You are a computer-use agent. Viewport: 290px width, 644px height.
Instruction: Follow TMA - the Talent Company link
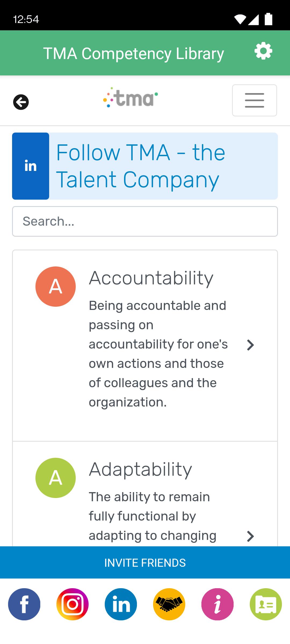140,166
